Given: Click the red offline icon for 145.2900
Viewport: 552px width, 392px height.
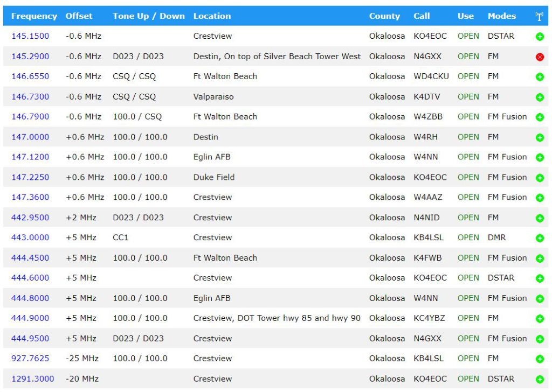Looking at the screenshot, I should [x=540, y=57].
